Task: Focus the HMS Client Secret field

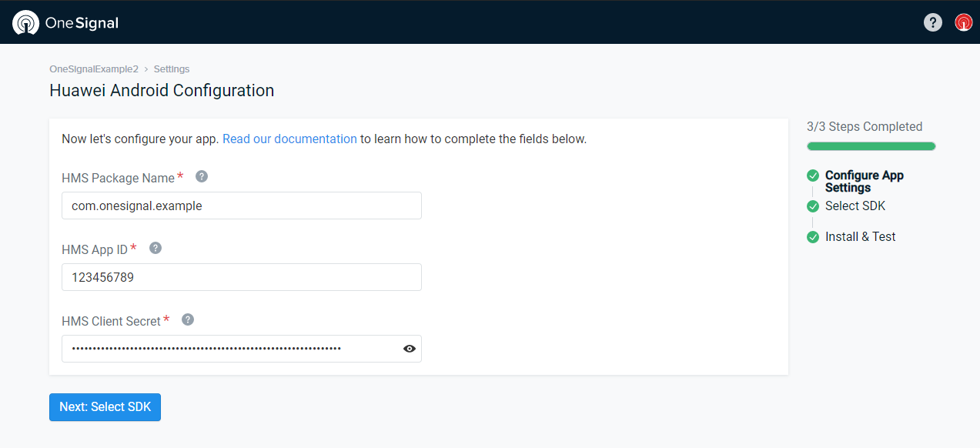Action: (242, 349)
